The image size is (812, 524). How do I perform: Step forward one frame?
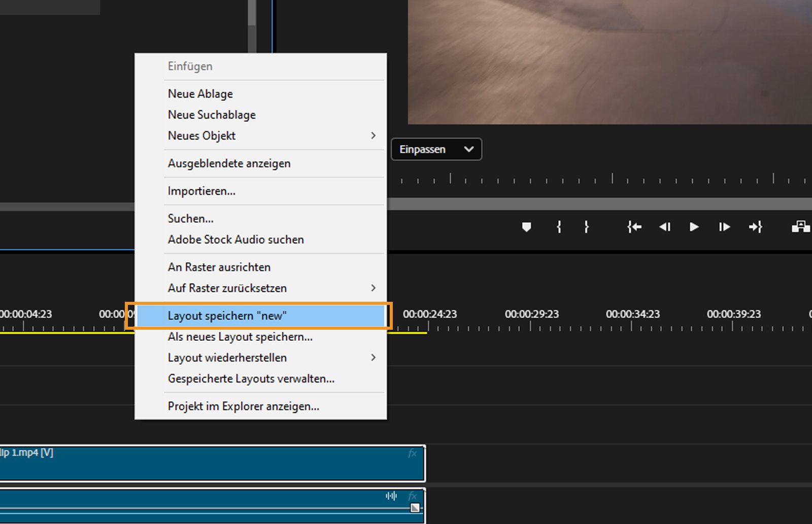[x=724, y=227]
